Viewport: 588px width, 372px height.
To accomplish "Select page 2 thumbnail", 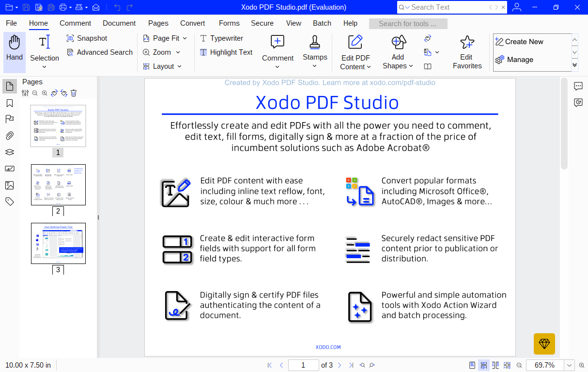I will point(58,185).
